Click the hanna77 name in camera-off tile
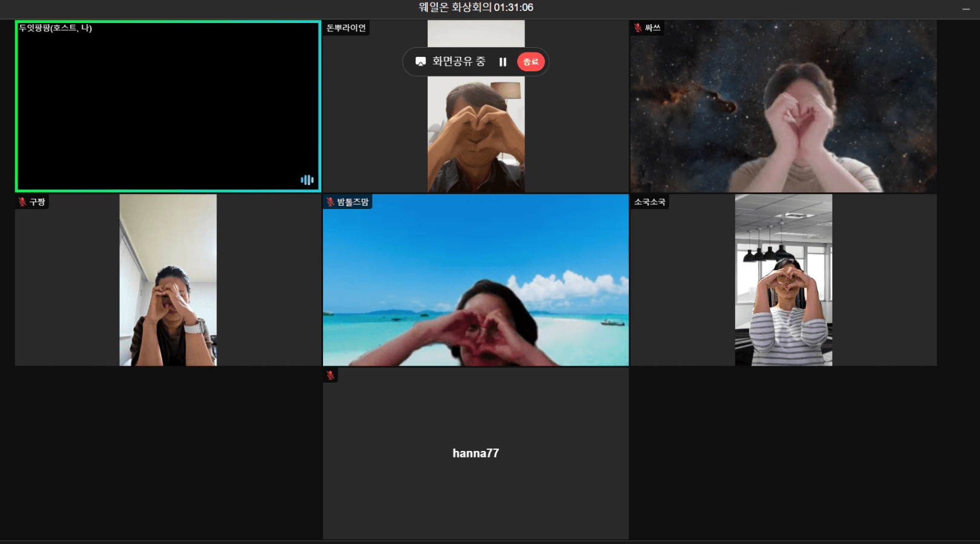 point(475,453)
